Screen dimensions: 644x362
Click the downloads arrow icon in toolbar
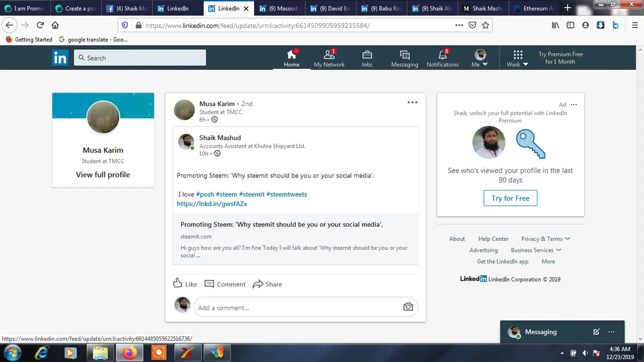click(x=600, y=25)
